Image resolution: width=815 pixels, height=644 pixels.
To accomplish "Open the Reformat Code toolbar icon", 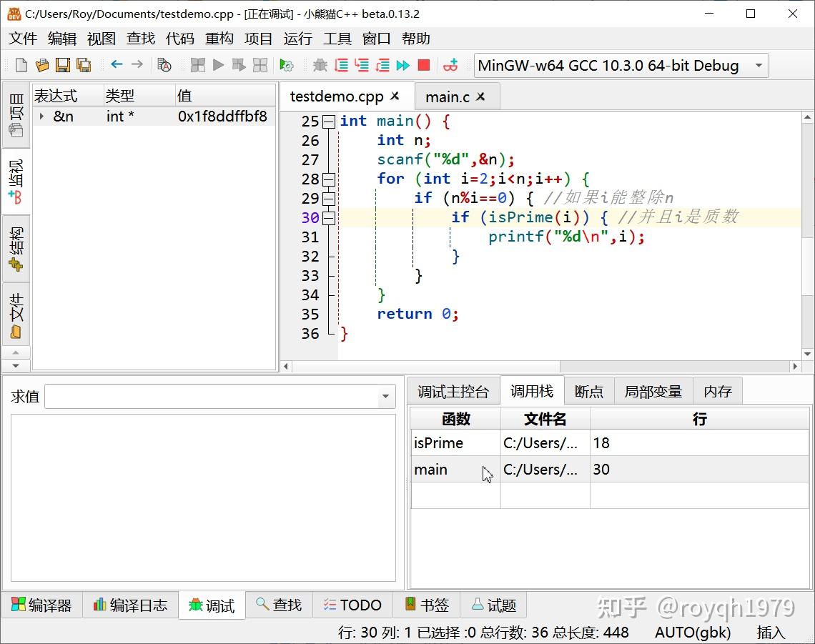I will click(x=164, y=66).
